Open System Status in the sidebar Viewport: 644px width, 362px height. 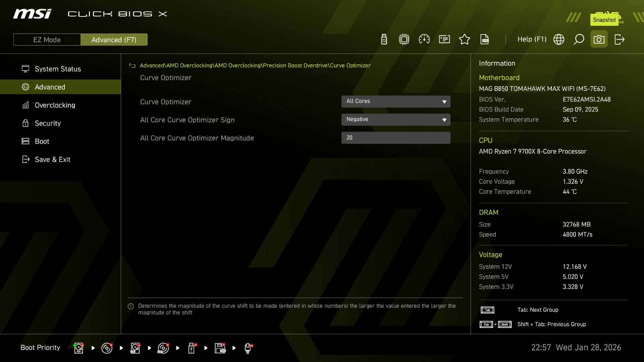point(60,69)
